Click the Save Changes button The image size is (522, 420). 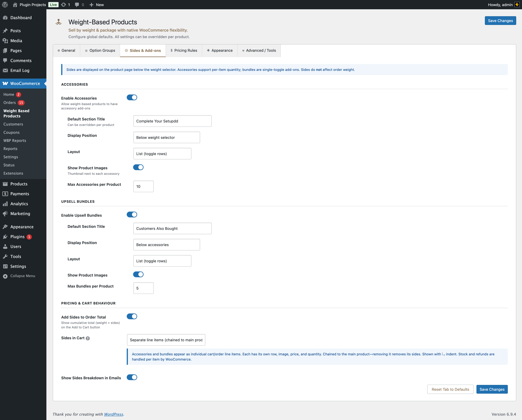500,21
